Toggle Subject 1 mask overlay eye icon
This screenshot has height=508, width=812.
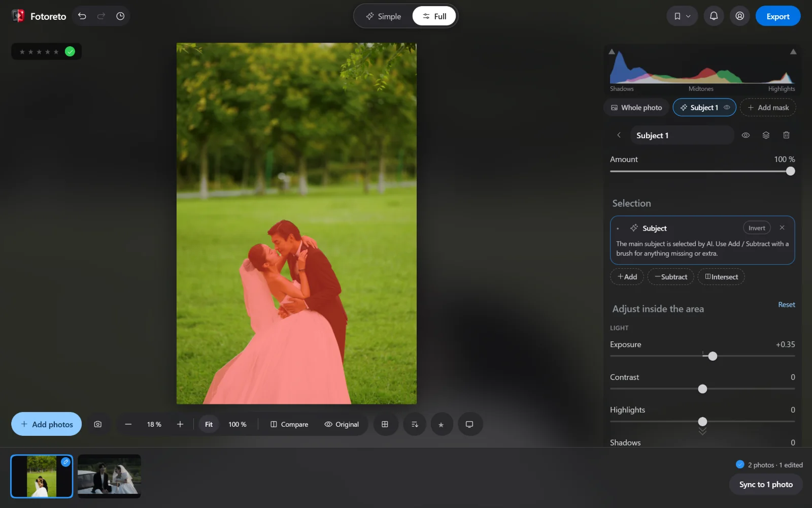(x=746, y=135)
